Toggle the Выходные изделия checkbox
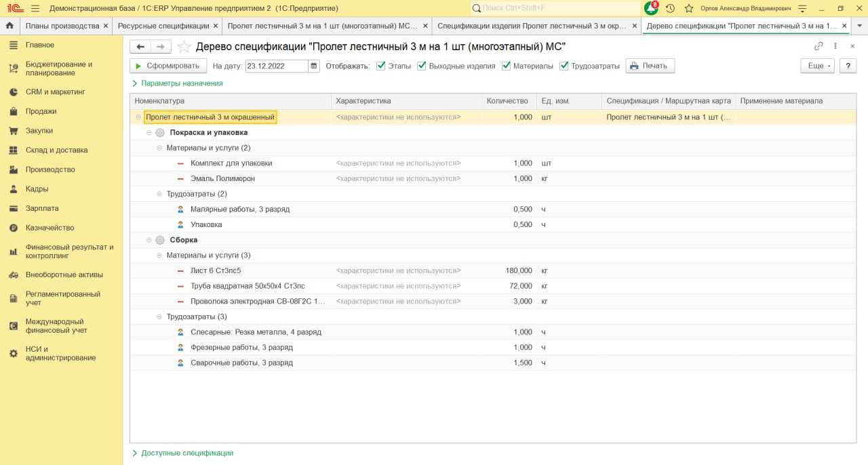This screenshot has height=465, width=868. (422, 66)
